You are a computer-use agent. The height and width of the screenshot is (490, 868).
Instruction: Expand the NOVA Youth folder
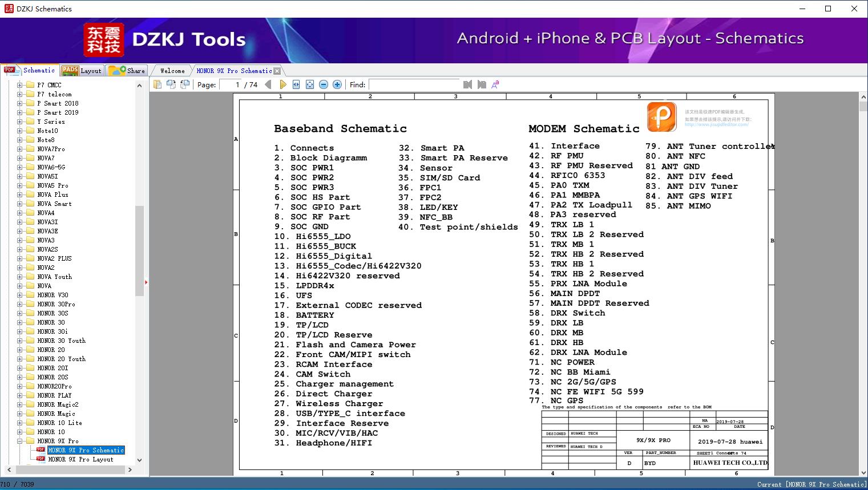coord(20,277)
